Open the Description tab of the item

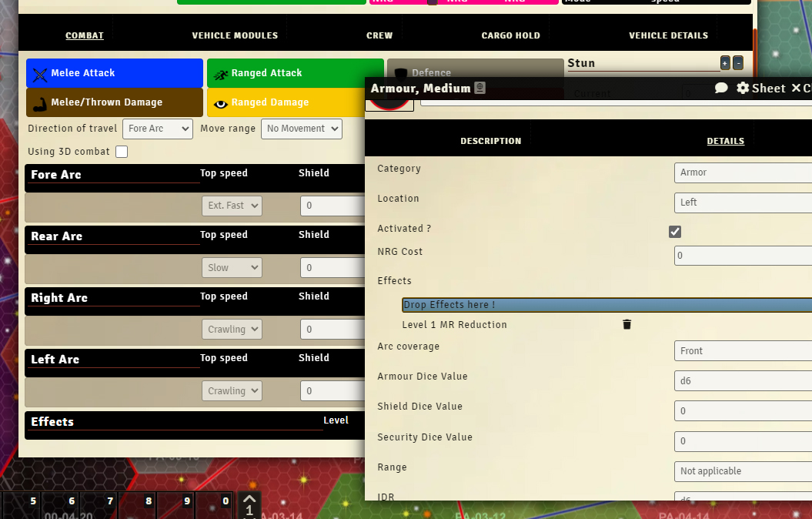click(490, 141)
